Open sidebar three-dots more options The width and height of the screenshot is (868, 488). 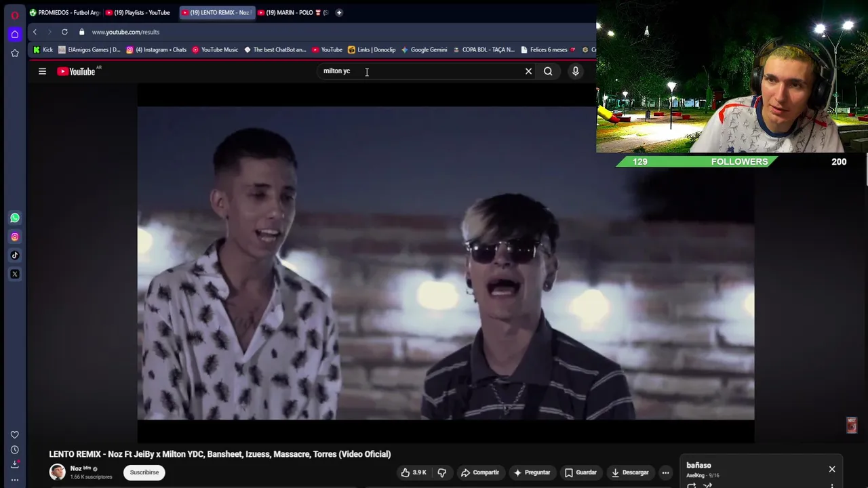coord(15,480)
